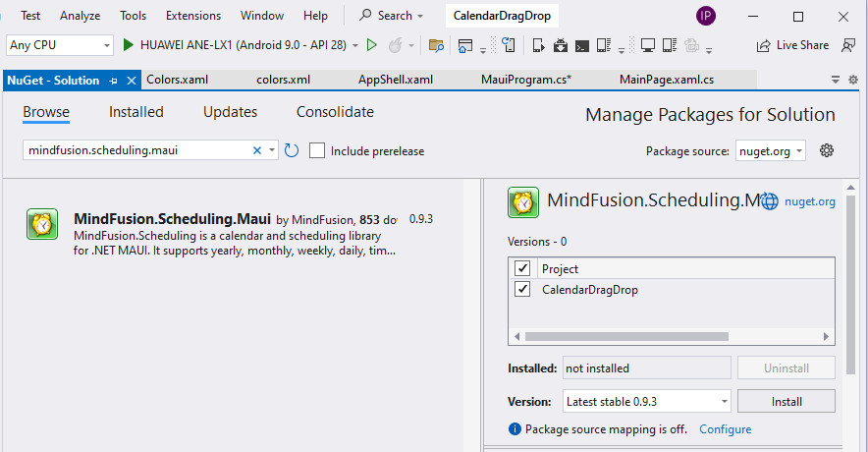Open the Tools menu
This screenshot has height=452, width=868.
[x=133, y=16]
